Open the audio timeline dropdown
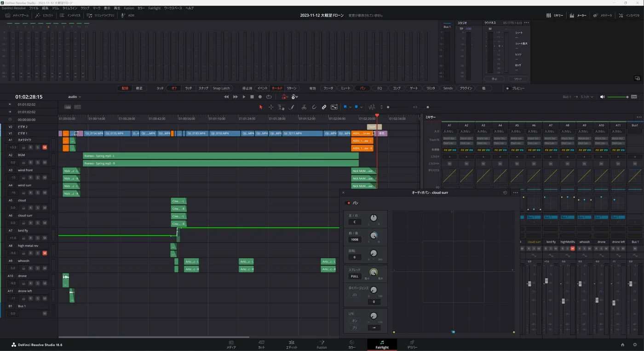Viewport: 644px width, 351px height. [74, 97]
